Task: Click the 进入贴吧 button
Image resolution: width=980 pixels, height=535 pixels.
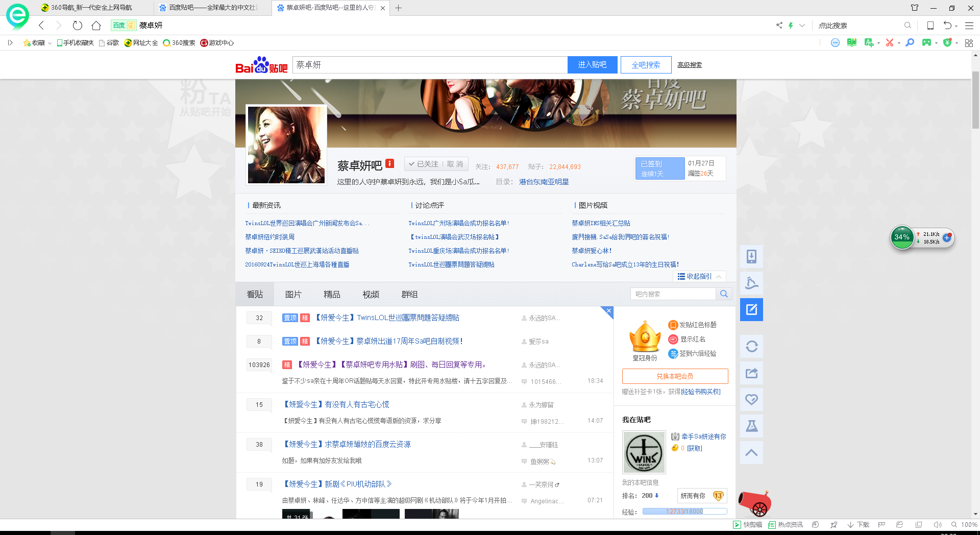Action: point(593,65)
